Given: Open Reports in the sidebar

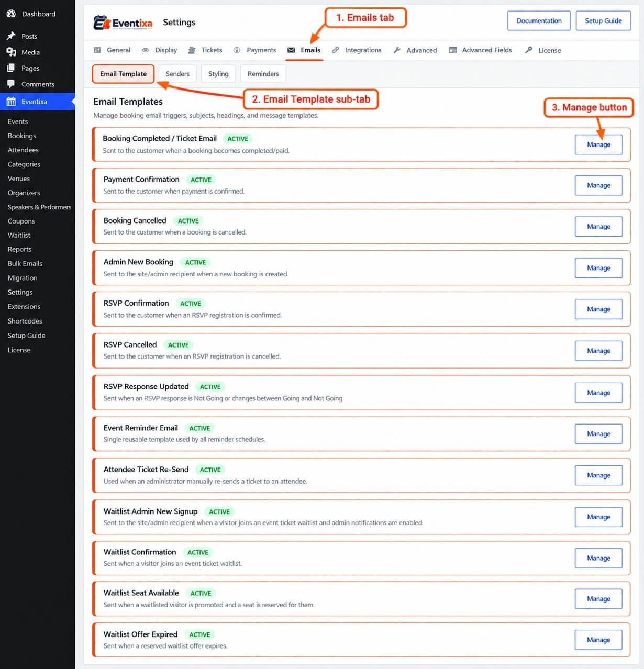Looking at the screenshot, I should [x=20, y=249].
